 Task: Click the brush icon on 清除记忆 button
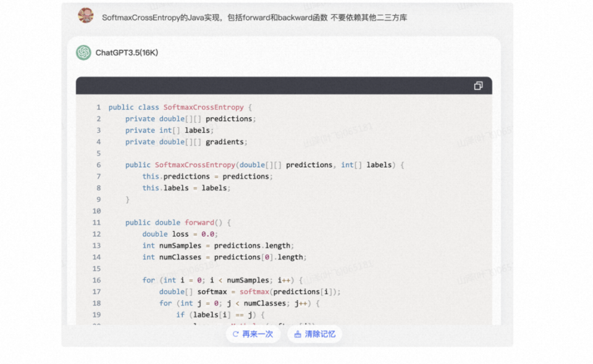[297, 334]
